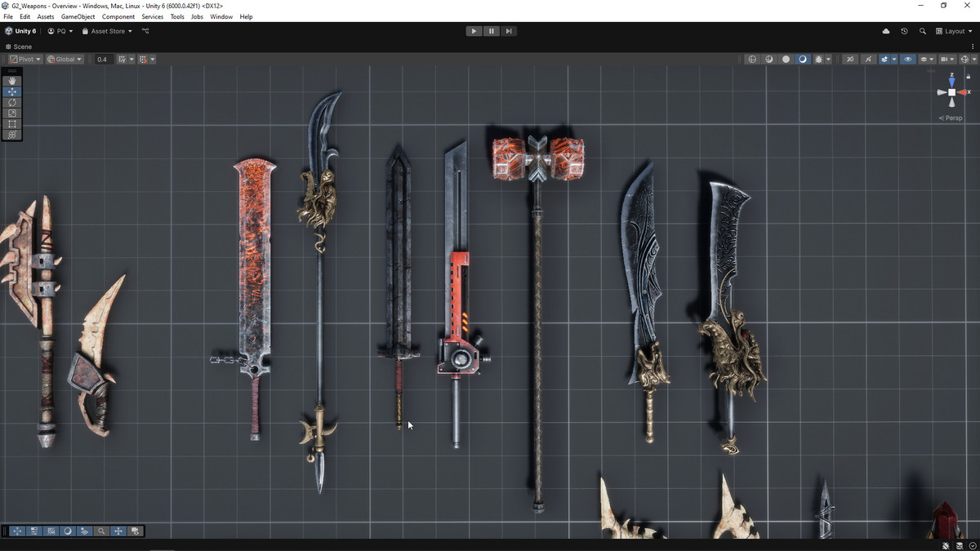980x551 pixels.
Task: Toggle Wireframe draw mode
Action: click(752, 59)
